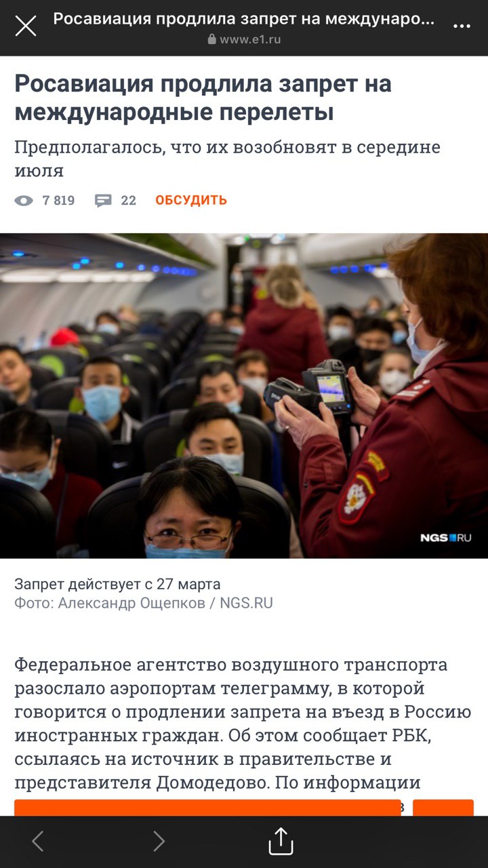Image resolution: width=488 pixels, height=868 pixels.
Task: Tap photo credit 'Александр Ощепков / NGS.RU'
Action: [165, 603]
